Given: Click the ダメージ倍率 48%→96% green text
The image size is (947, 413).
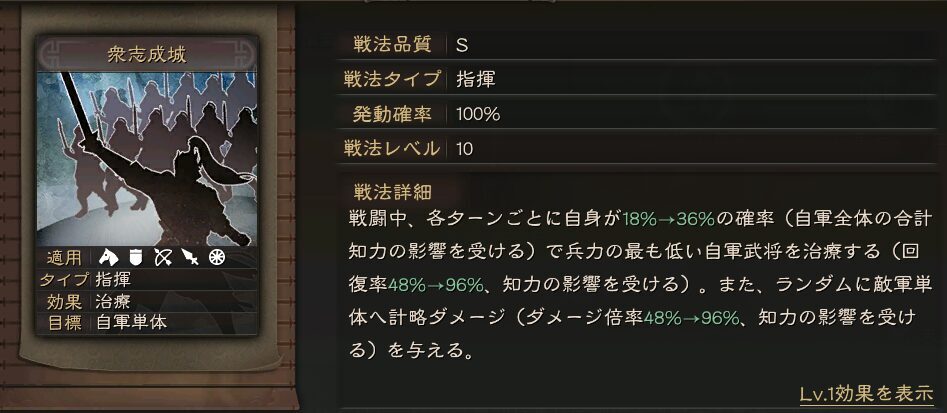Looking at the screenshot, I should click(692, 318).
